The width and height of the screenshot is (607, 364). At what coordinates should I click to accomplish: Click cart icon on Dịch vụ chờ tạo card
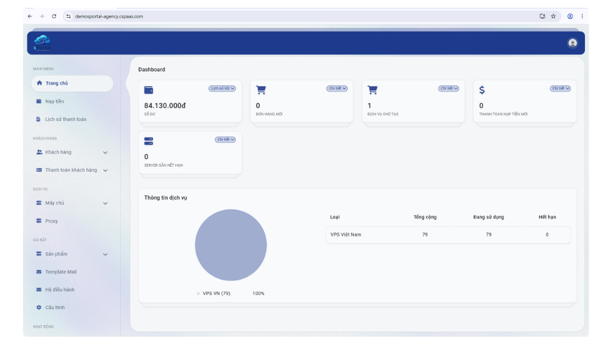[373, 90]
